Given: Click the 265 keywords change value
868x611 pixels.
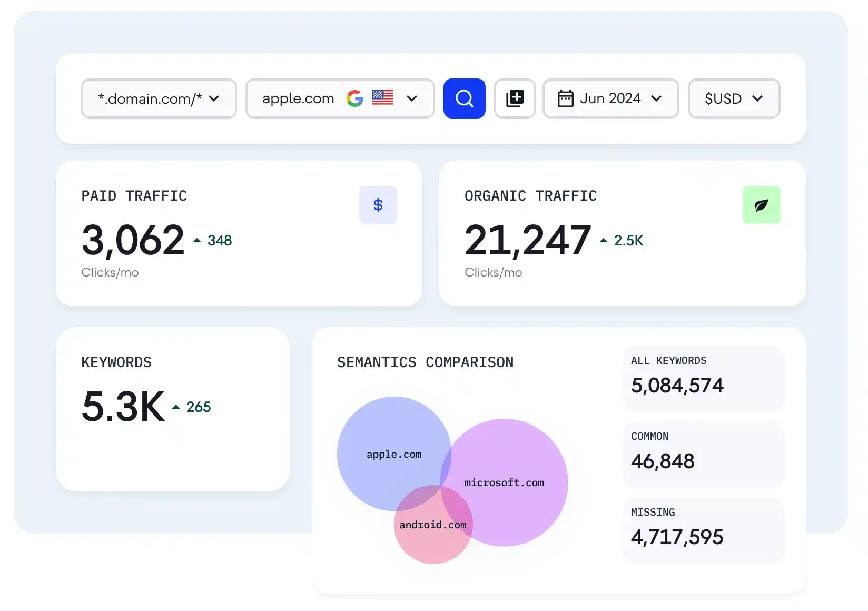Looking at the screenshot, I should tap(199, 407).
